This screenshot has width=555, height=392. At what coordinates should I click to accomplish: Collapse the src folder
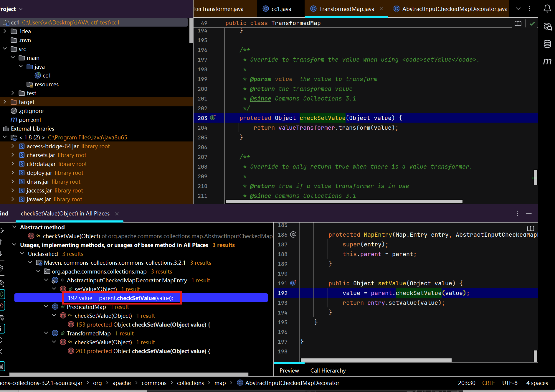(x=5, y=49)
